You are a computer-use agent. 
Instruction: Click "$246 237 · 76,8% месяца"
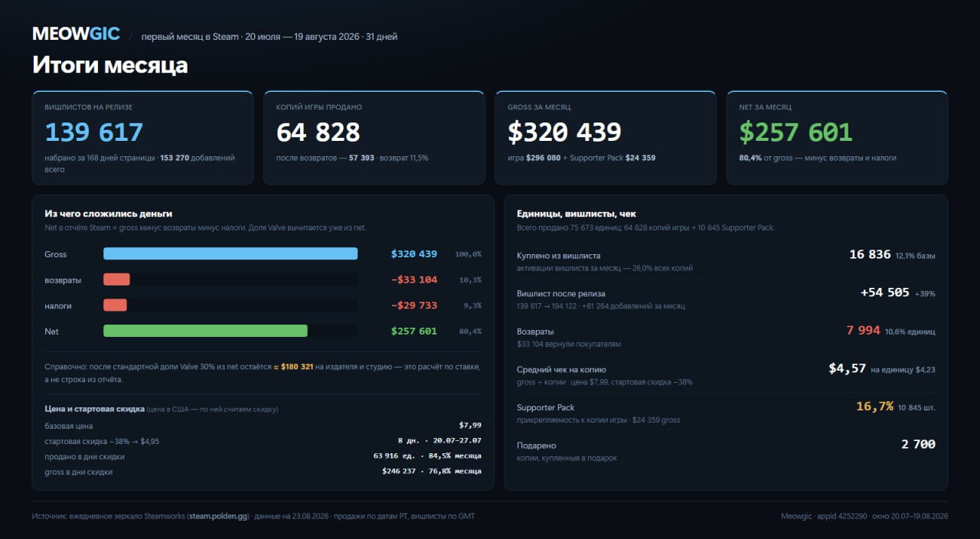(x=432, y=472)
